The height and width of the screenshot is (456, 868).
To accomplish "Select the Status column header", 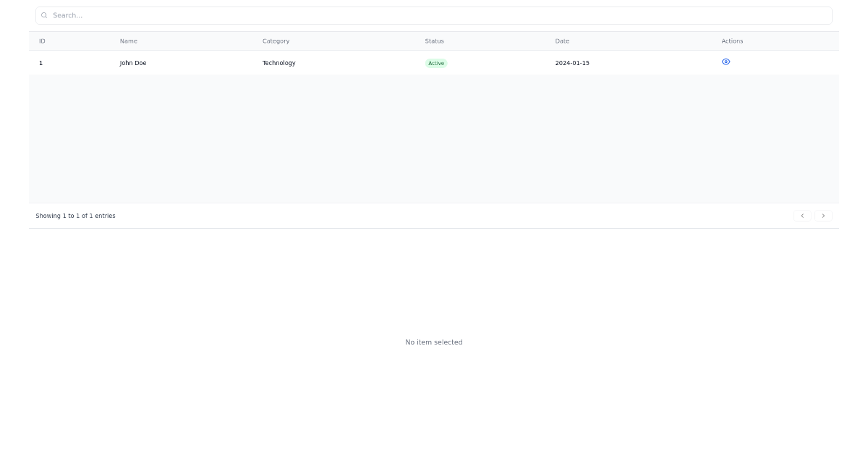I will click(434, 41).
